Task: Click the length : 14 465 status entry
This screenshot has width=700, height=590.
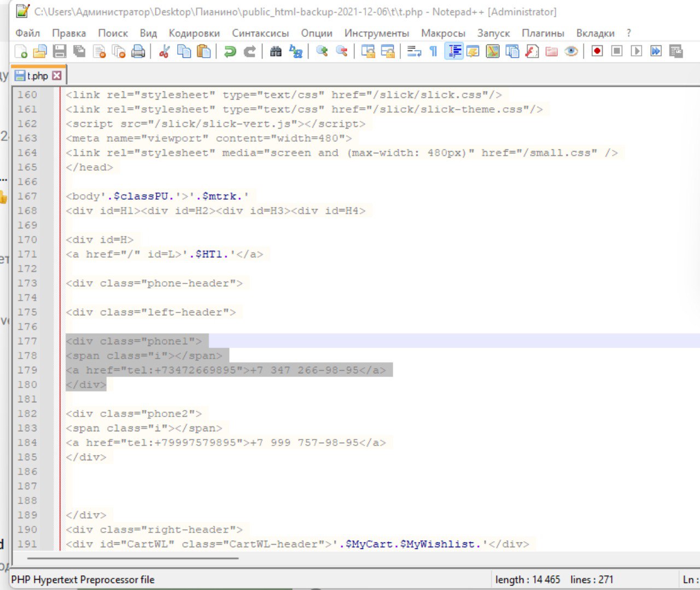Action: (527, 580)
